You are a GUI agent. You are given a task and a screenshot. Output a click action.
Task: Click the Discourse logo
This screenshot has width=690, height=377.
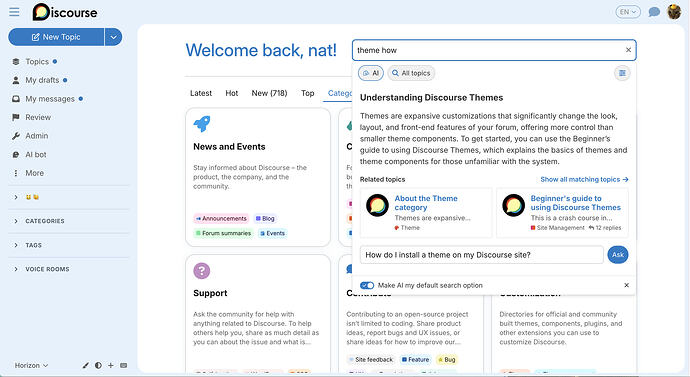pyautogui.click(x=65, y=12)
